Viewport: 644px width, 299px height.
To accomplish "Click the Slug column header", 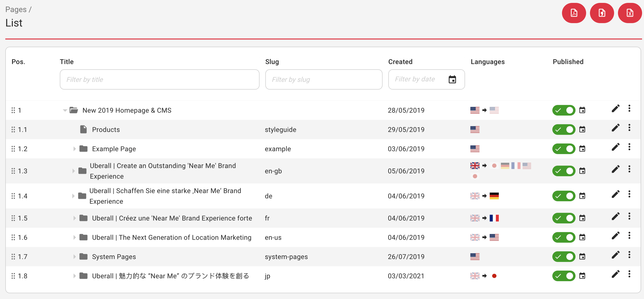I will pyautogui.click(x=272, y=62).
